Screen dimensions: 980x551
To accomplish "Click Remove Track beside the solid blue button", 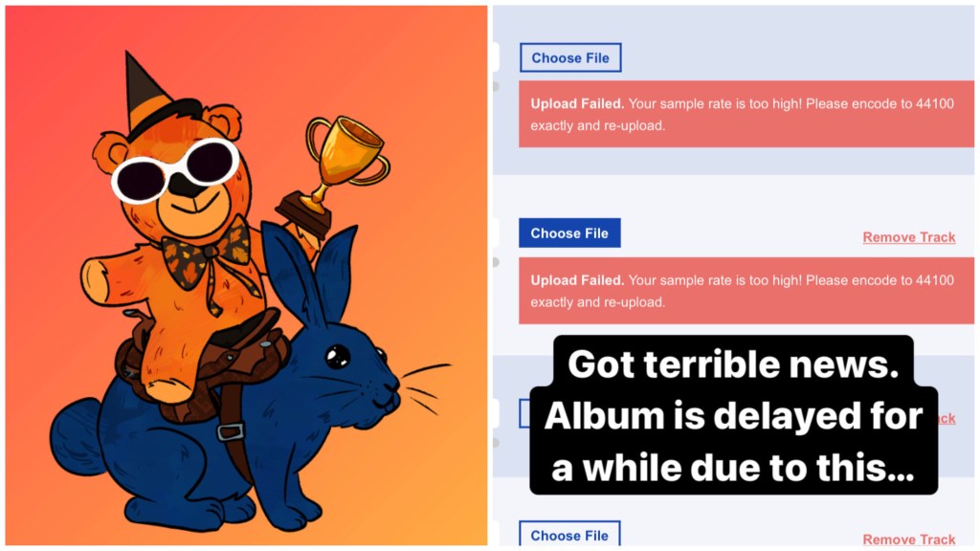I will click(909, 237).
